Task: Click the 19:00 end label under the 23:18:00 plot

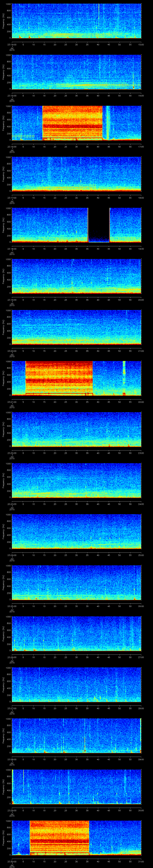Action: click(141, 249)
